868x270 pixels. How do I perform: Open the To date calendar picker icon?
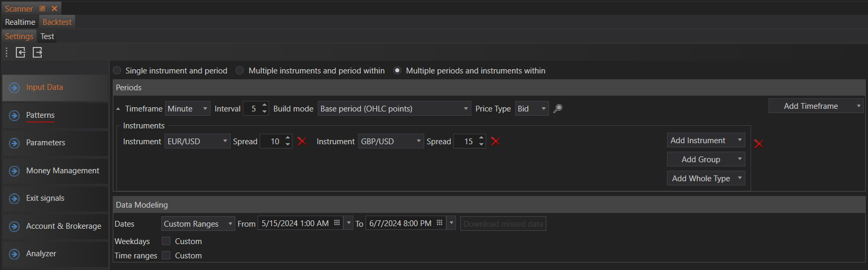coord(440,224)
